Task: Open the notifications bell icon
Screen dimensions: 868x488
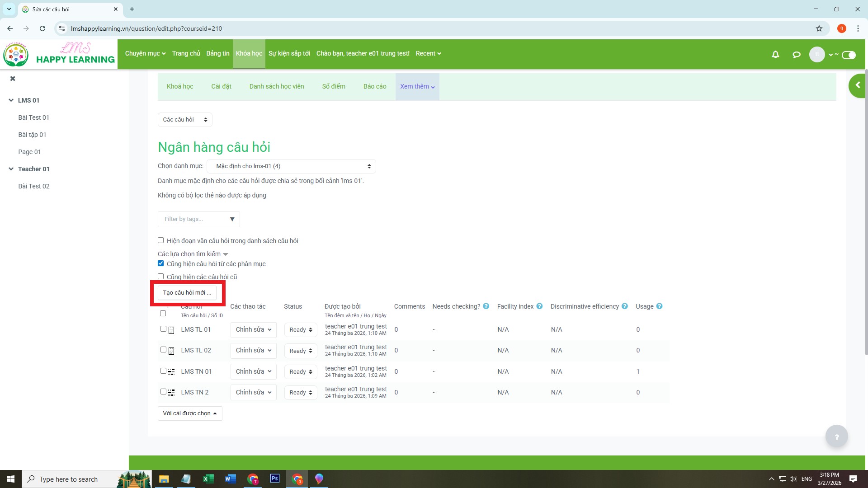Action: point(775,55)
